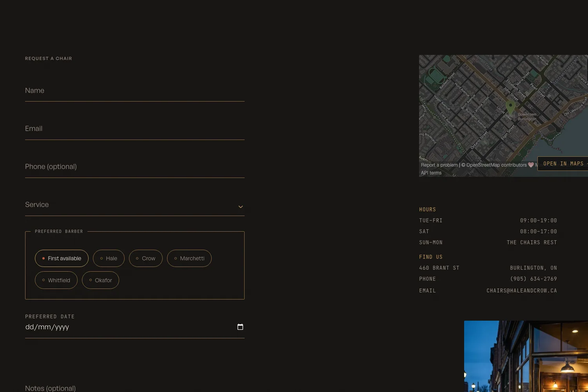Viewport: 588px width, 392px height.
Task: Select Marchetti barber option
Action: click(x=189, y=258)
